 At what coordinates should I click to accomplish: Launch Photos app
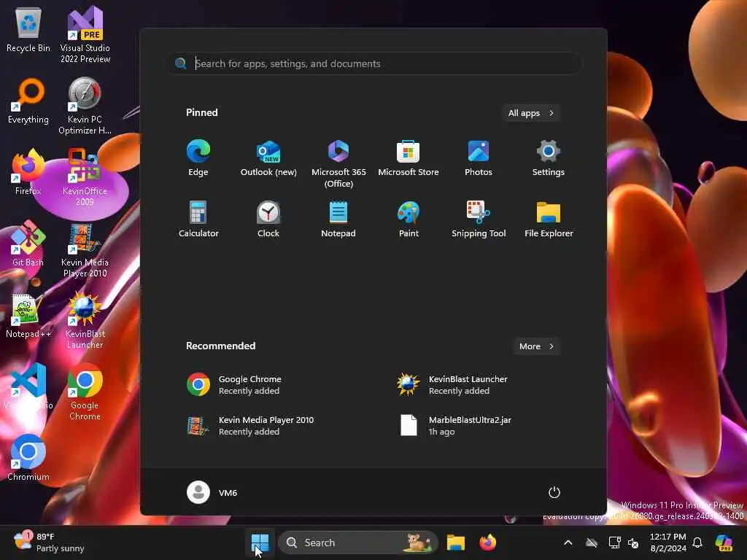pos(479,158)
